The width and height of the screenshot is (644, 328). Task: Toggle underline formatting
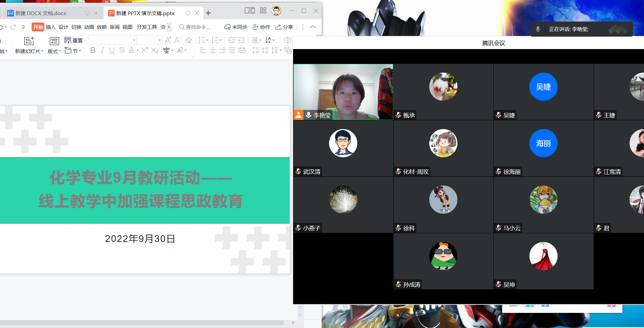tap(112, 50)
